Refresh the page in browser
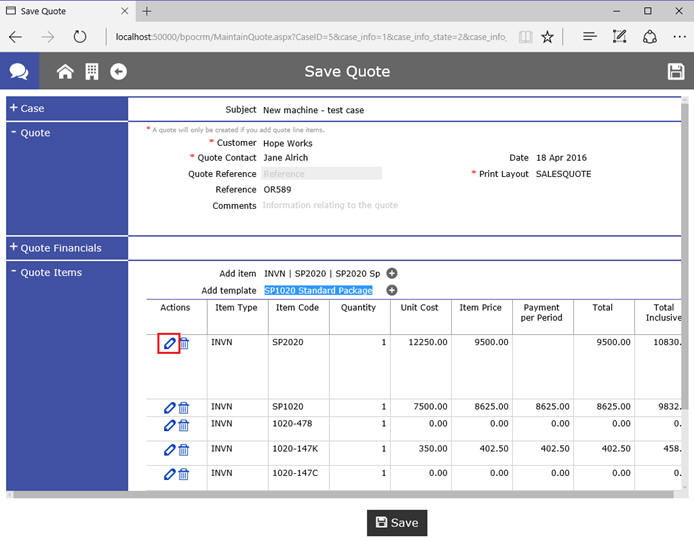694x541 pixels. (79, 37)
